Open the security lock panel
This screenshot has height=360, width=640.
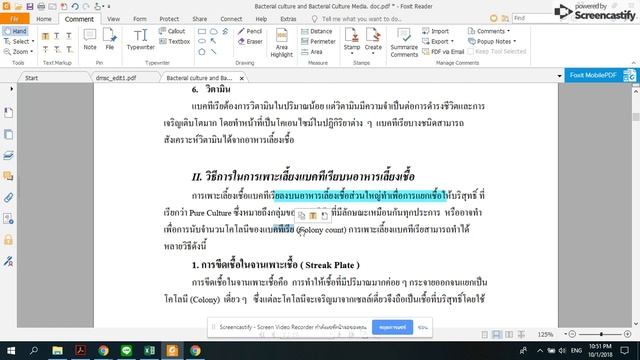pos(8,240)
